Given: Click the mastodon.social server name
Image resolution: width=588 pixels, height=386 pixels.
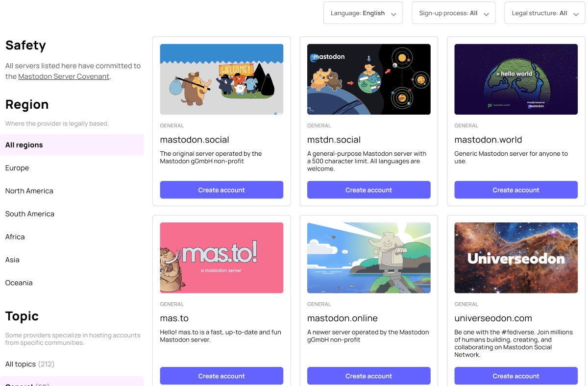Looking at the screenshot, I should 195,140.
